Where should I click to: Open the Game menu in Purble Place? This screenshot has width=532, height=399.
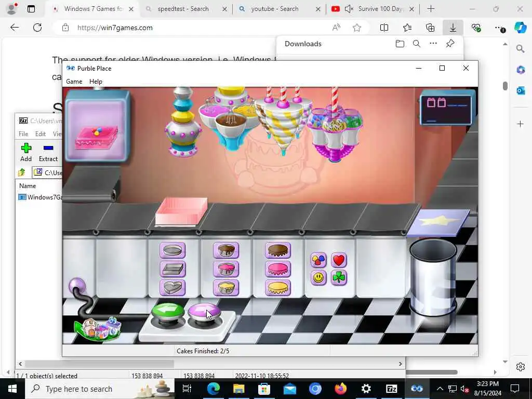coord(74,82)
